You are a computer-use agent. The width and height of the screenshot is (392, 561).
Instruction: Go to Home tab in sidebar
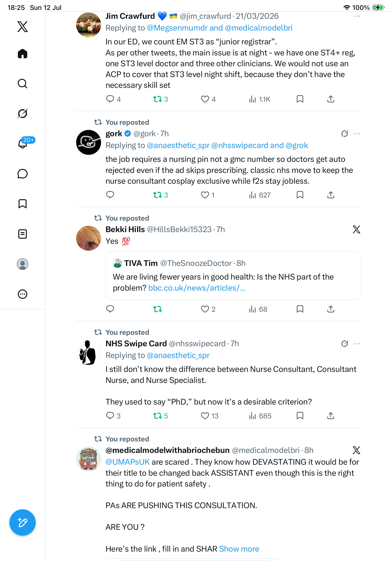pos(23,54)
